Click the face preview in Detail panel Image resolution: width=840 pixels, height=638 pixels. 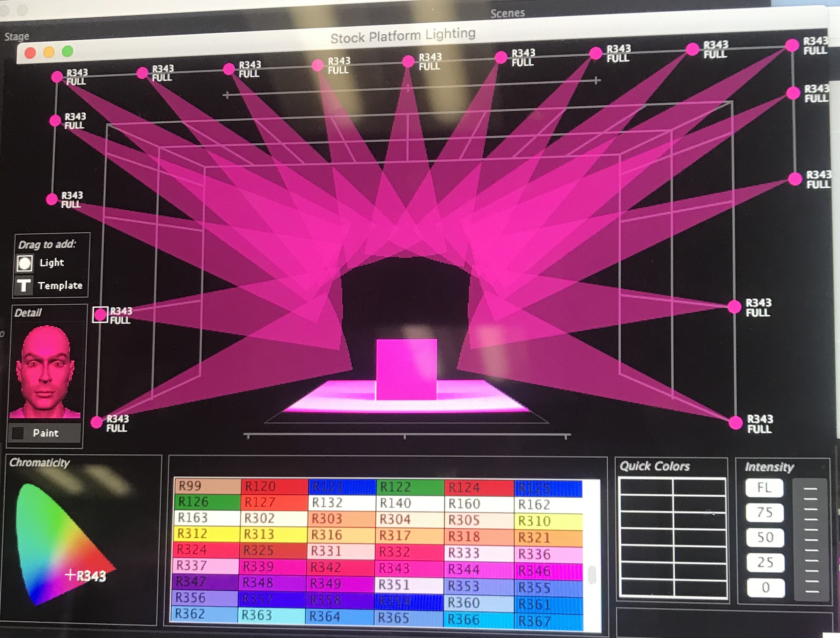(x=45, y=370)
